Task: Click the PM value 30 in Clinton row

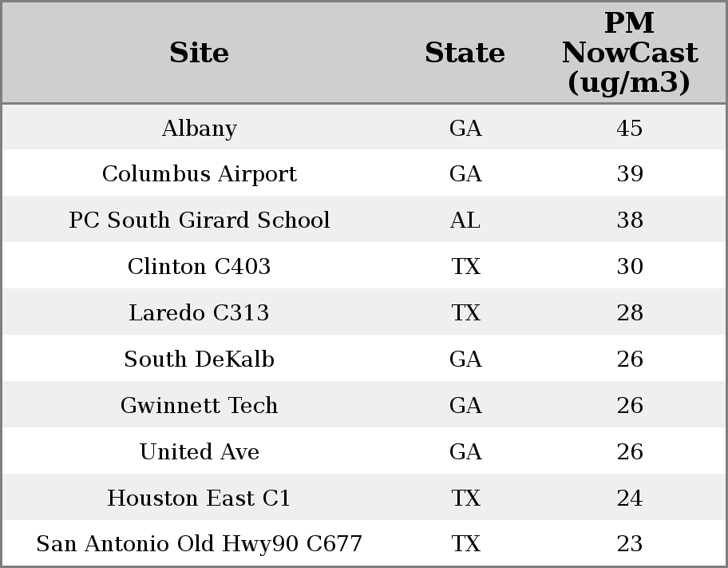Action: [629, 267]
